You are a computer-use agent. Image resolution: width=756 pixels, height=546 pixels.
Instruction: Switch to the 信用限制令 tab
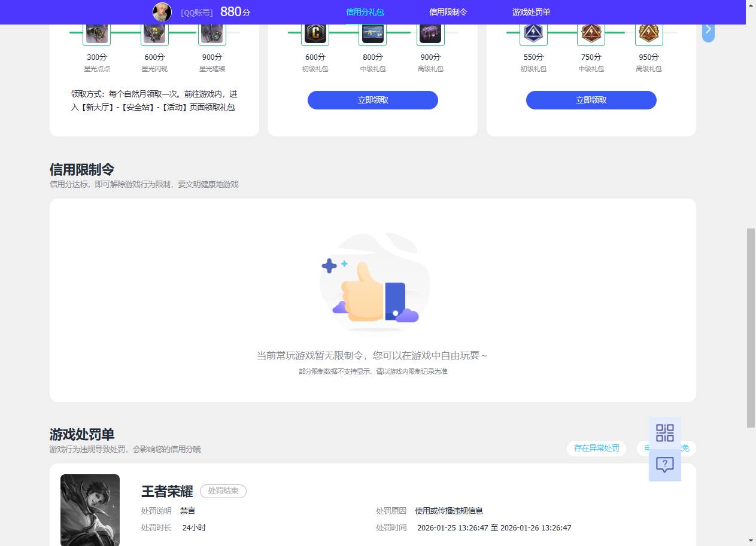[x=448, y=11]
